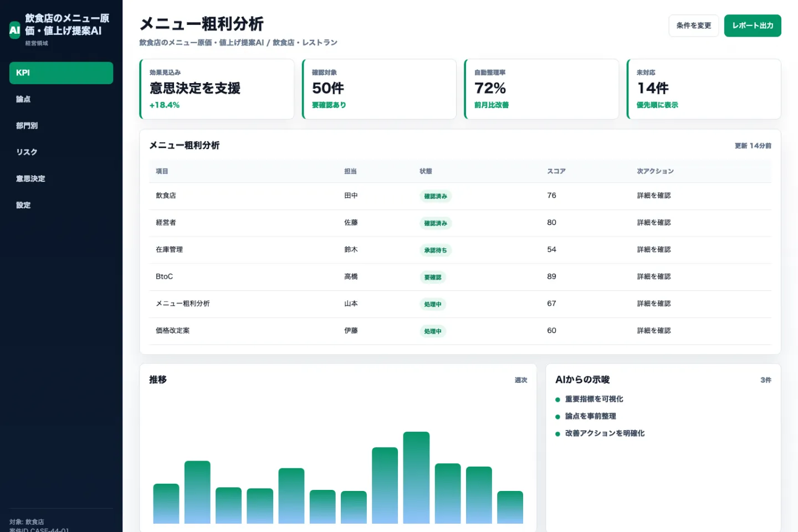Screen dimensions: 798x532
Task: Click the レポート出力 button
Action: [x=753, y=25]
